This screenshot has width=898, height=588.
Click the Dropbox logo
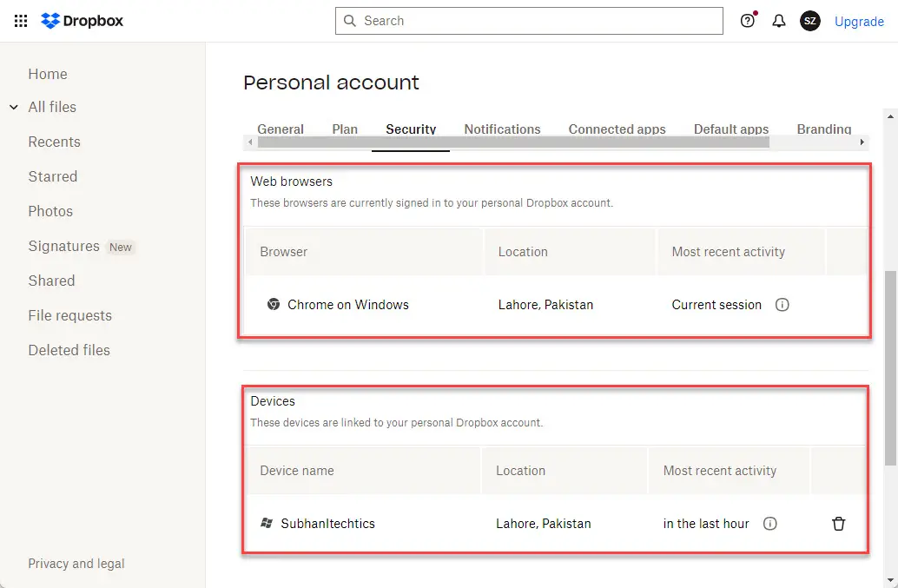[82, 21]
